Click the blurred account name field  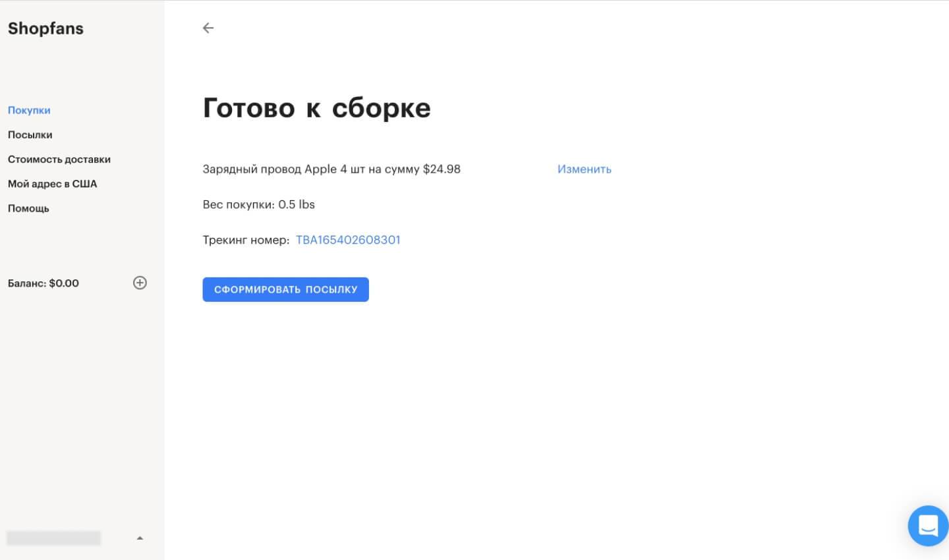pos(54,538)
